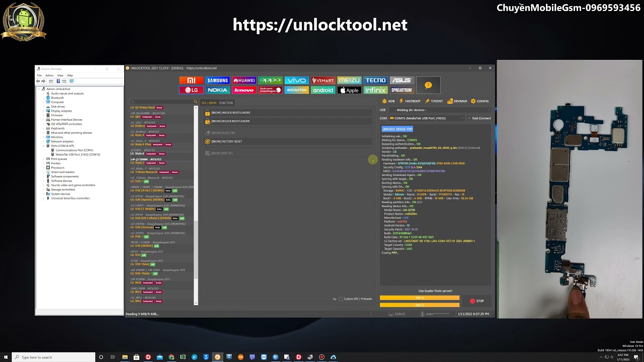The width and height of the screenshot is (644, 362).
Task: Toggle Custom EMI | Preloader checkbox
Action: [x=341, y=299]
